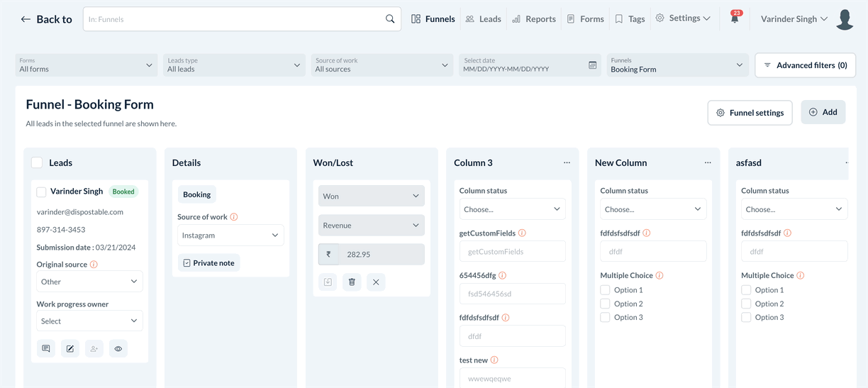Open Work progress owner Select dropdown
This screenshot has width=868, height=388.
coord(89,321)
